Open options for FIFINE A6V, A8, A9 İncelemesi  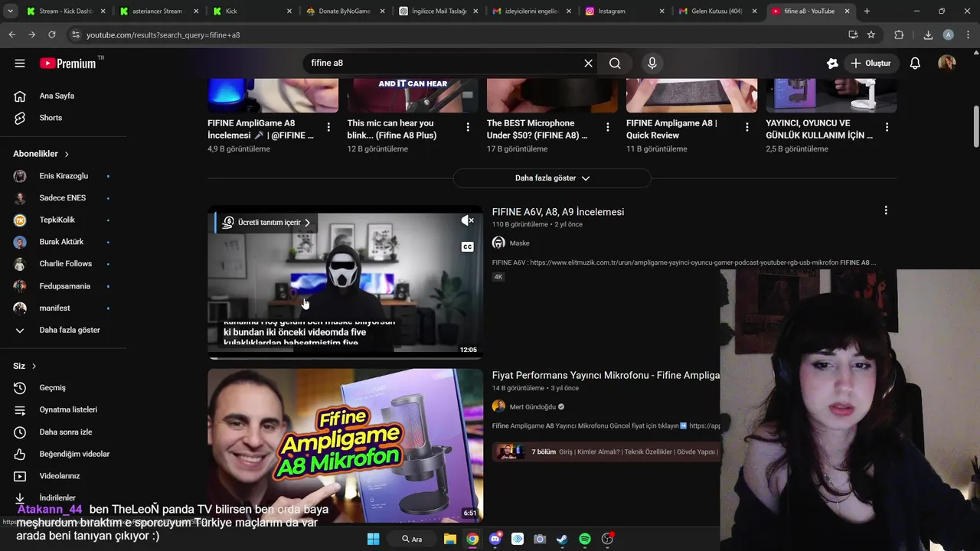pos(886,210)
